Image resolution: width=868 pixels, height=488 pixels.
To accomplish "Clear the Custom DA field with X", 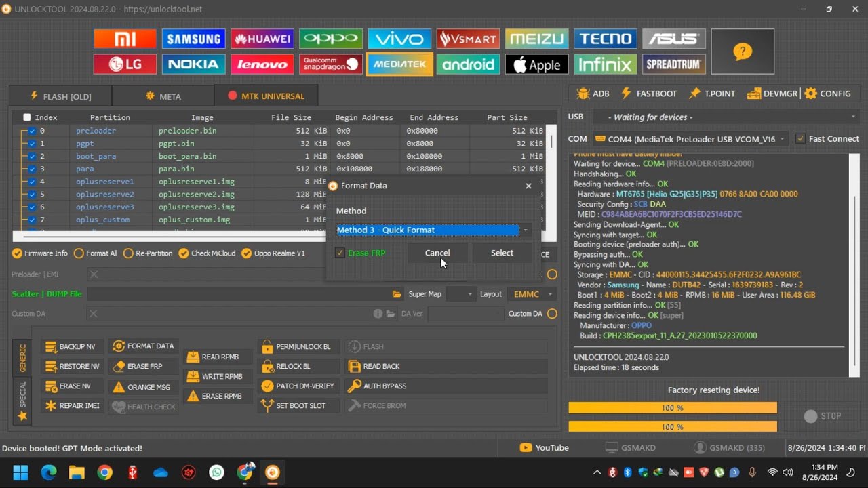I will coord(94,314).
